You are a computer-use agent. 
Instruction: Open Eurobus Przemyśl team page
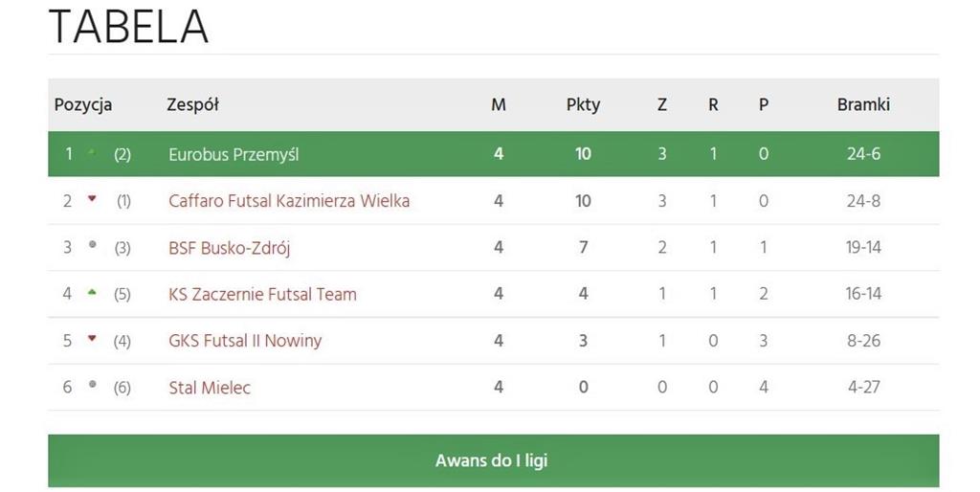tap(234, 154)
